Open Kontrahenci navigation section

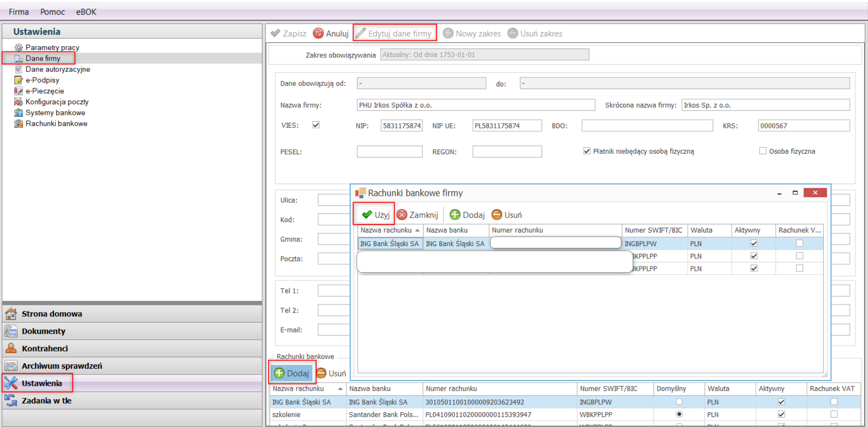(44, 348)
